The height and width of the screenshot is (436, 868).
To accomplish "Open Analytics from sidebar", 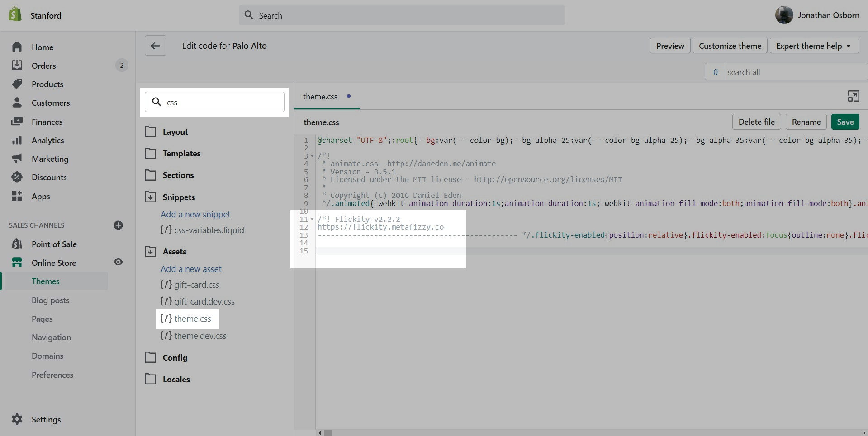I will 47,141.
